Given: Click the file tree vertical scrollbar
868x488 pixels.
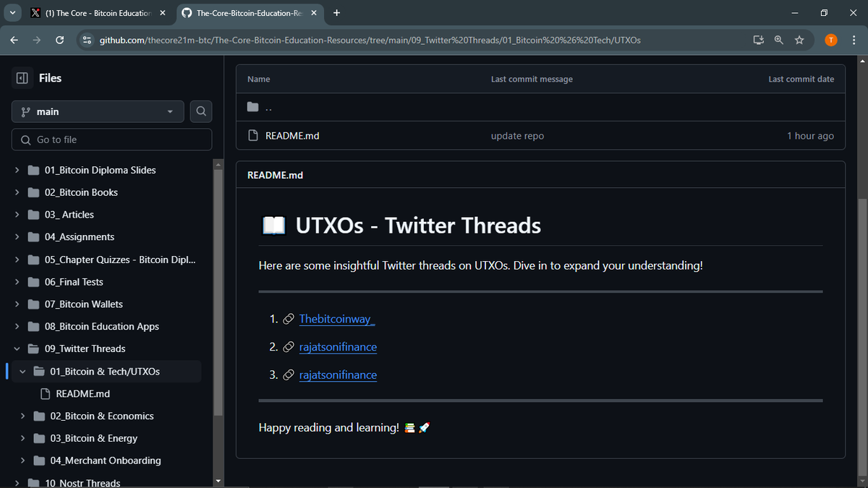Looking at the screenshot, I should click(219, 293).
